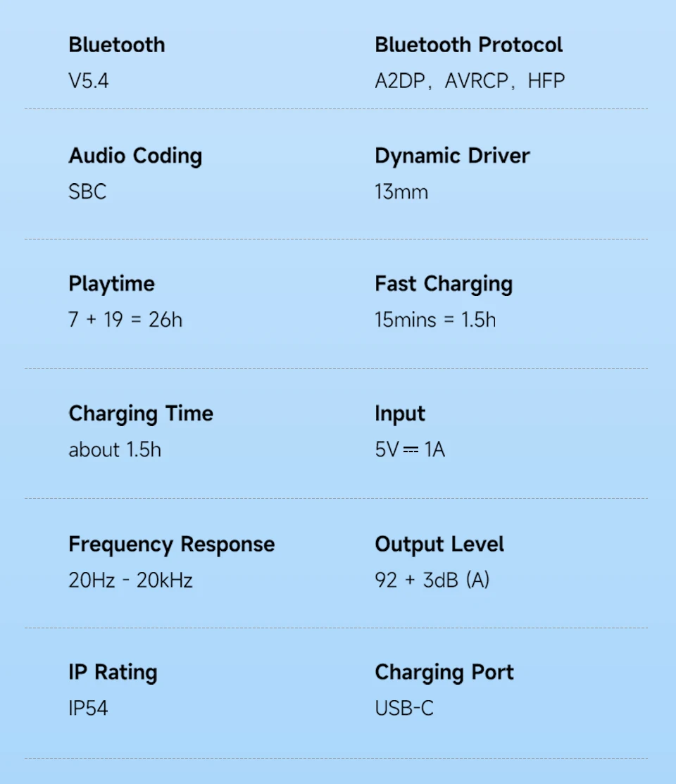The height and width of the screenshot is (784, 676).
Task: Click the Fast Charging heading
Action: [x=444, y=285]
